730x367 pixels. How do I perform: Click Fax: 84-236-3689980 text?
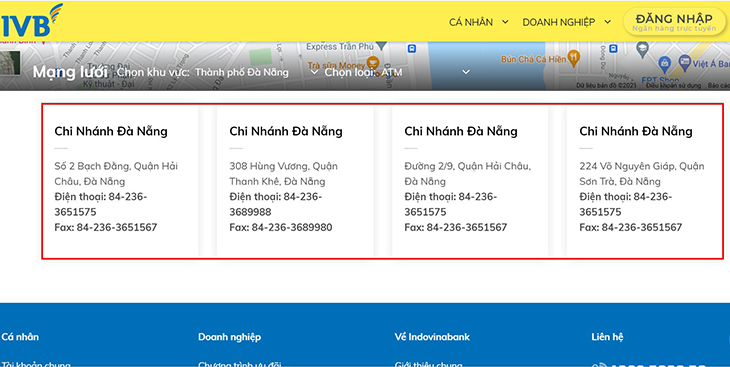[281, 227]
